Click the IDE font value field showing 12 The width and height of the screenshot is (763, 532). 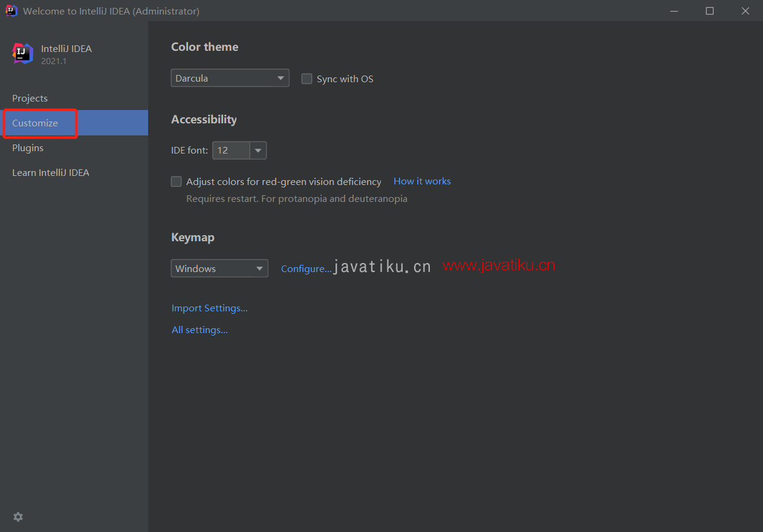tap(231, 150)
